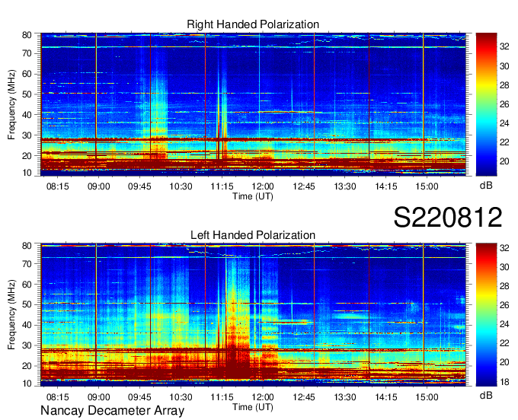This screenshot has width=518, height=420.
Task: Click the left-handed spectrogram plot
Action: click(x=253, y=315)
